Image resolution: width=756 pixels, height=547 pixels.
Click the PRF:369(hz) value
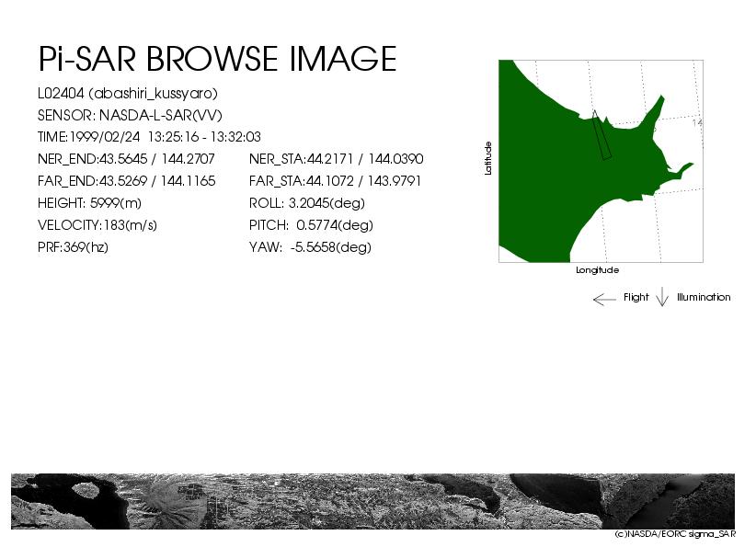(73, 247)
